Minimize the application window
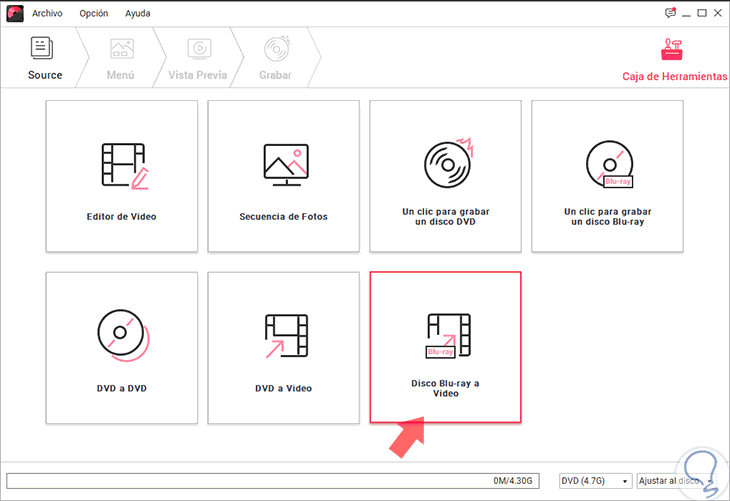Image resolution: width=730 pixels, height=501 pixels. coord(686,14)
